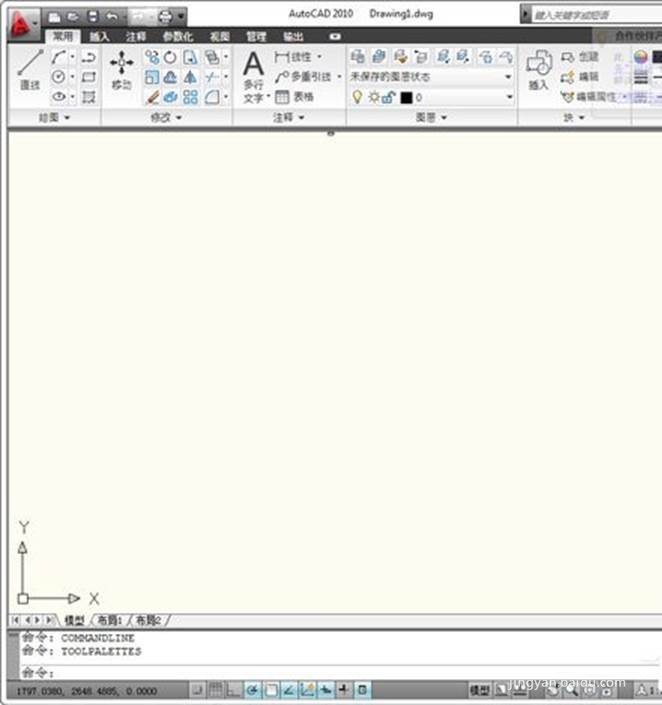Expand the 图层 (Layers) panel title
Screen dimensions: 662x705
431,117
